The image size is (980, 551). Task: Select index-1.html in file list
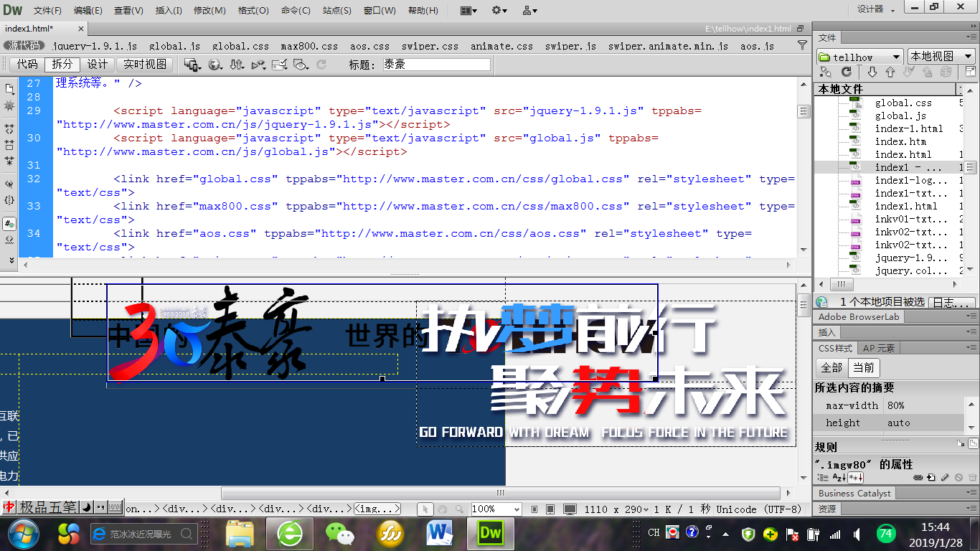coord(909,128)
